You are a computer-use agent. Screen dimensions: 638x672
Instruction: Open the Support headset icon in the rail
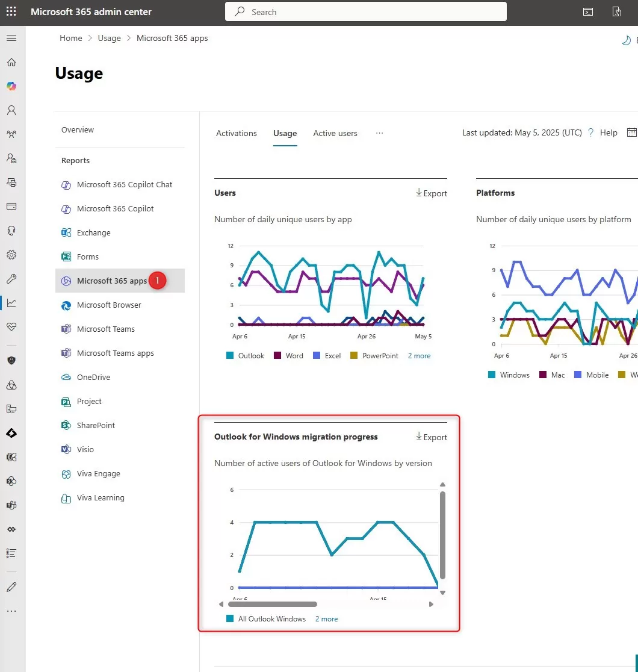11,231
